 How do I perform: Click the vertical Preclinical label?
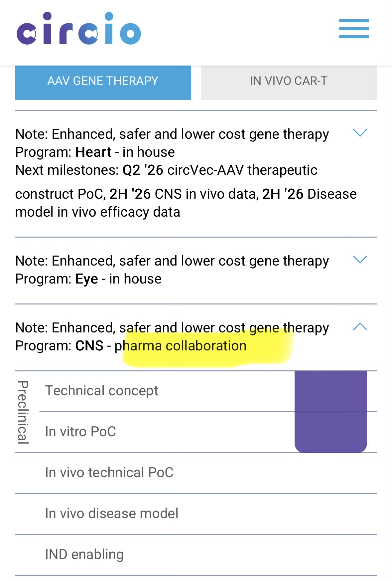[x=23, y=412]
